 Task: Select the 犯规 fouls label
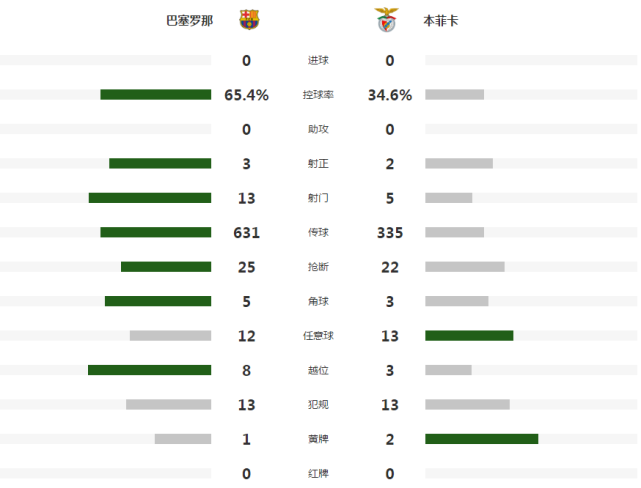pos(318,405)
